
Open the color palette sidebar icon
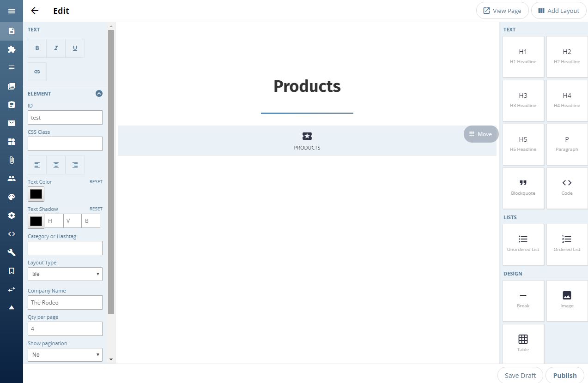point(12,197)
